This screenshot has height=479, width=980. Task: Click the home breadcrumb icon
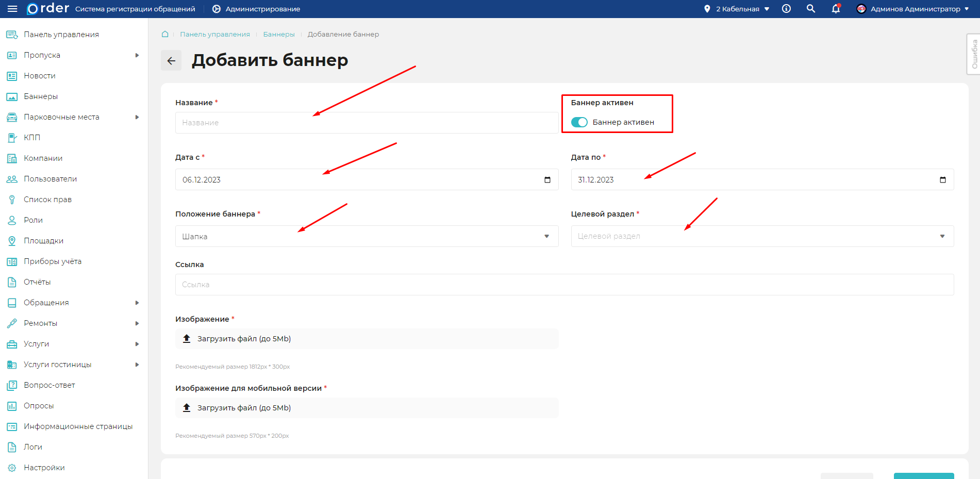(x=165, y=34)
